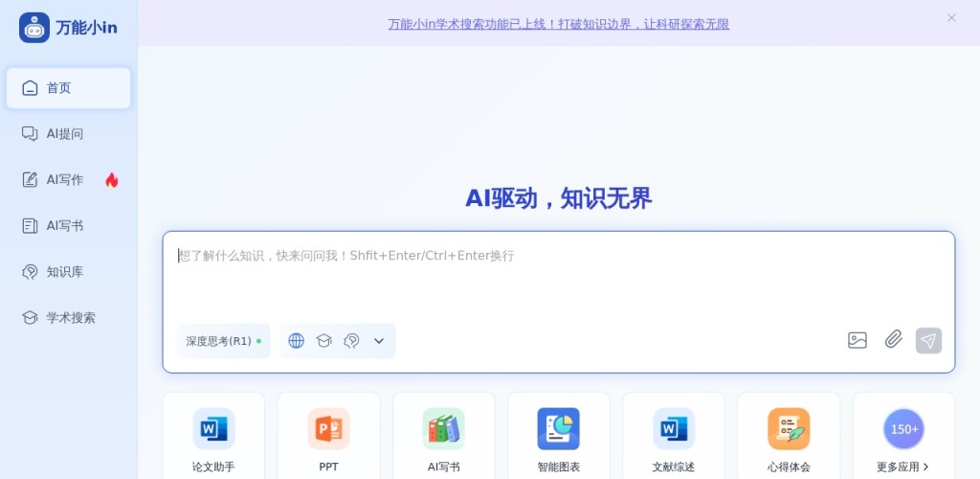This screenshot has width=980, height=479.
Task: Toggle the graduation cap academic search option
Action: click(x=323, y=341)
